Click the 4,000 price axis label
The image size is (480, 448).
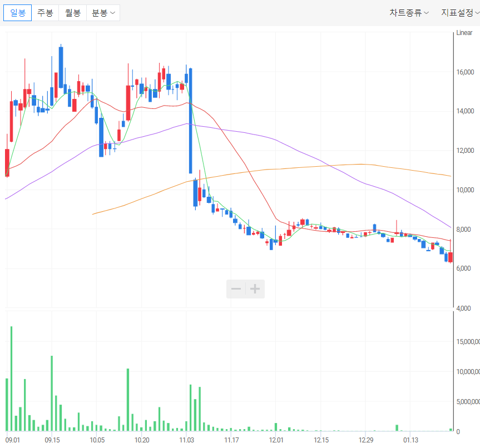463,308
